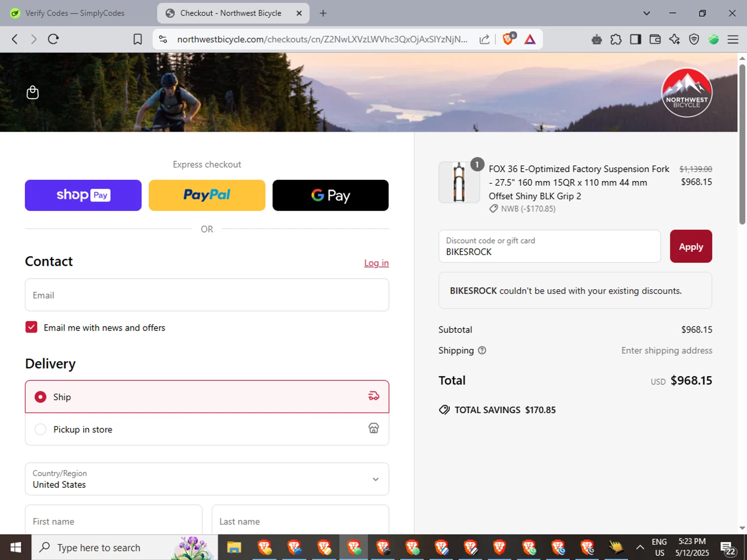This screenshot has width=747, height=560.
Task: Open new browser tab
Action: 323,13
